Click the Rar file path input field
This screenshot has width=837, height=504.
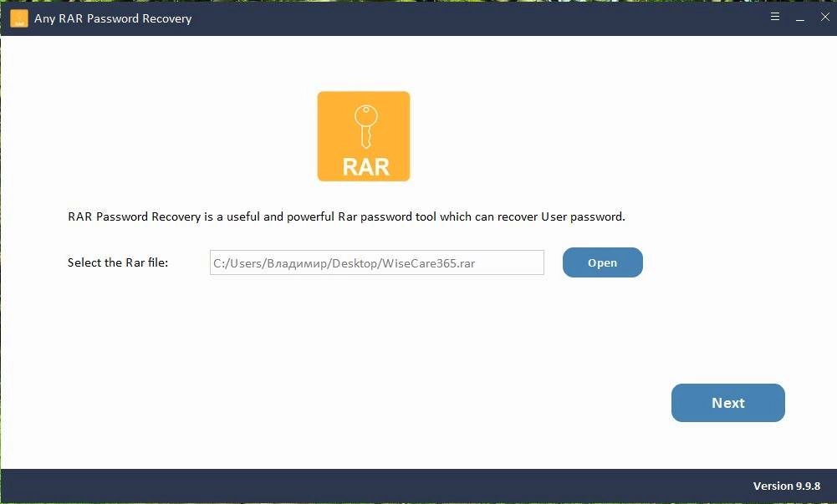tap(377, 262)
